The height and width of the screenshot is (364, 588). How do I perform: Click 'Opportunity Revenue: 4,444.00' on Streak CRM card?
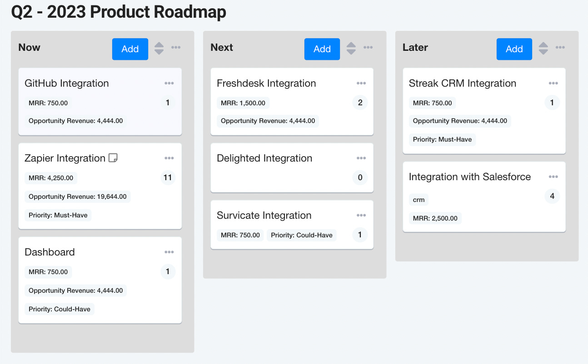click(x=460, y=121)
